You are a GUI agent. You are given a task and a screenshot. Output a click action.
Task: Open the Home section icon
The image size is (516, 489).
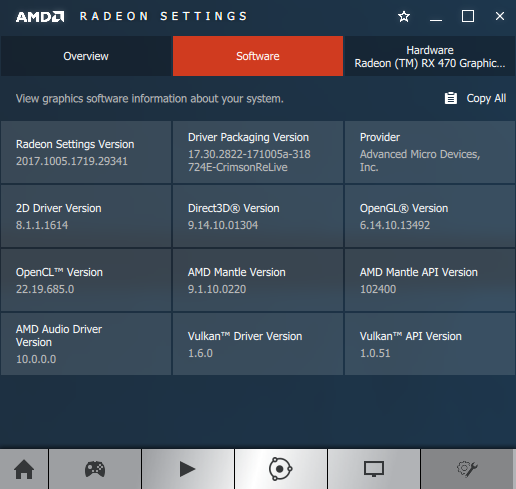[x=24, y=469]
